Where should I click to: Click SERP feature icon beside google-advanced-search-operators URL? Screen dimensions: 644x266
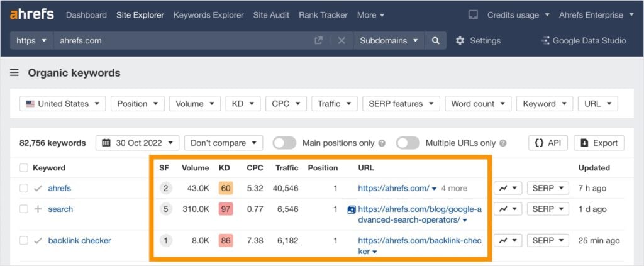pyautogui.click(x=351, y=209)
